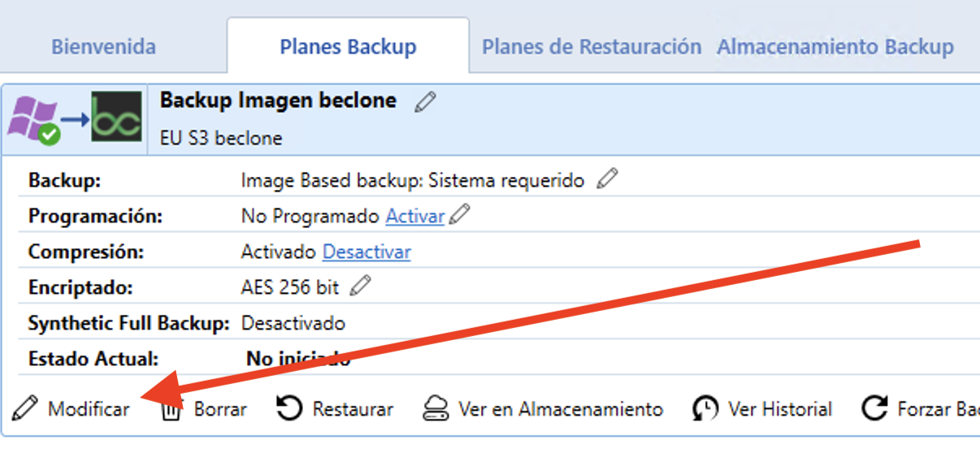Click the pencil icon next to plan title

tap(425, 101)
